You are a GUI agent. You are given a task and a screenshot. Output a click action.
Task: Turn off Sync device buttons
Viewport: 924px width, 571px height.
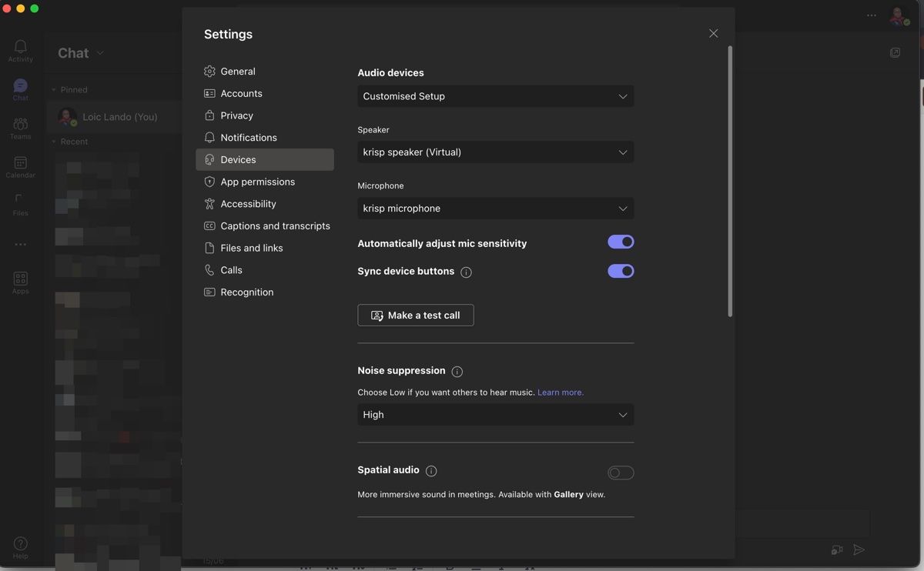pyautogui.click(x=620, y=269)
